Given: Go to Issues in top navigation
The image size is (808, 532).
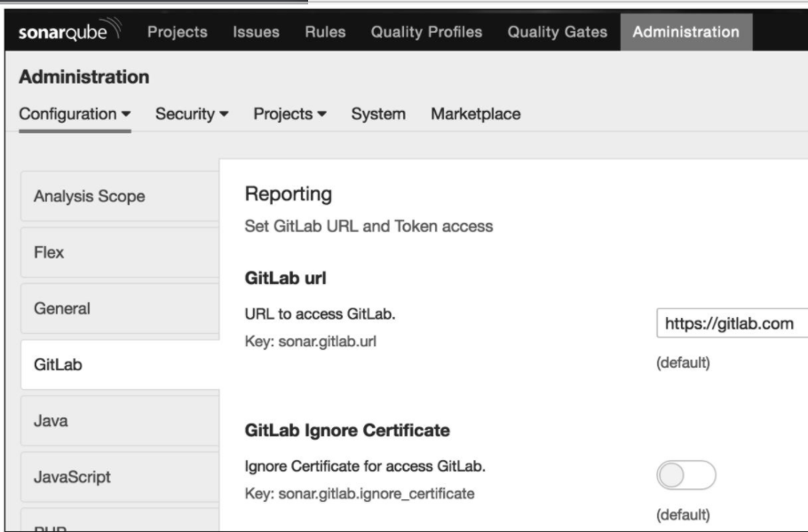Looking at the screenshot, I should coord(256,32).
